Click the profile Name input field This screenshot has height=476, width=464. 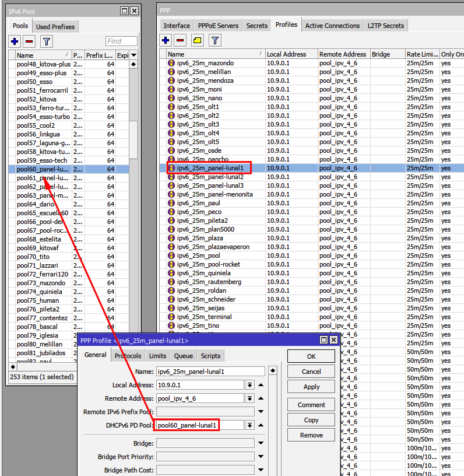click(x=211, y=372)
